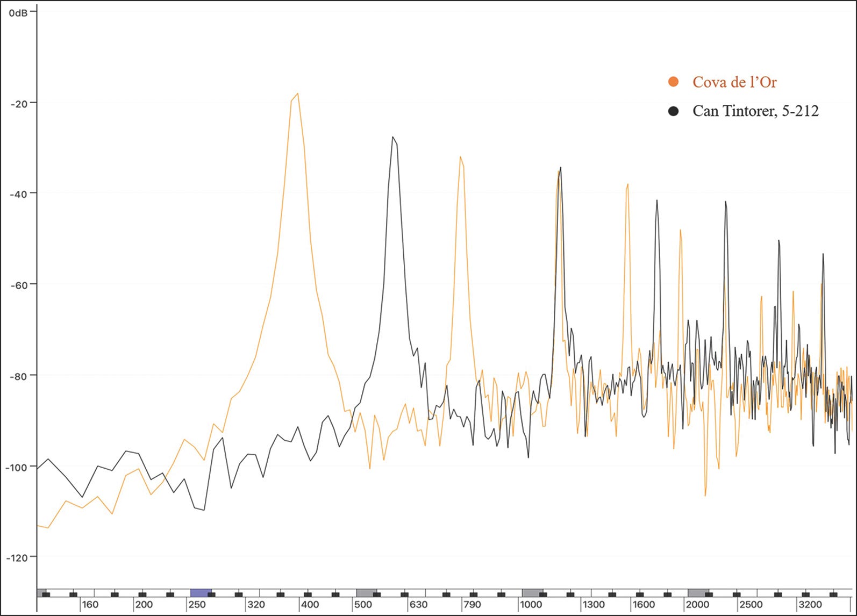Click the blue highlighted key near 250

coord(201,593)
